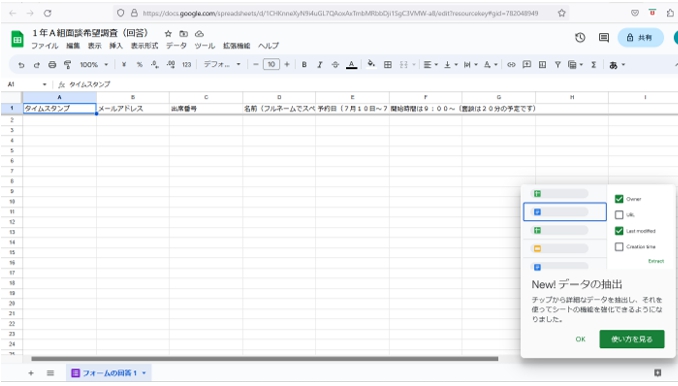Create a filter with funnel icon

pyautogui.click(x=558, y=65)
